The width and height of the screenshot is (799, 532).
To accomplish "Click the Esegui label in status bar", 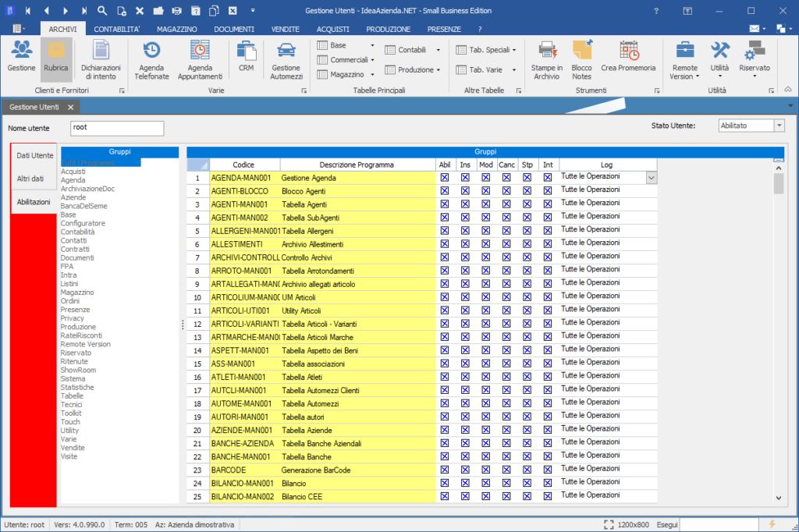I will coord(667,524).
